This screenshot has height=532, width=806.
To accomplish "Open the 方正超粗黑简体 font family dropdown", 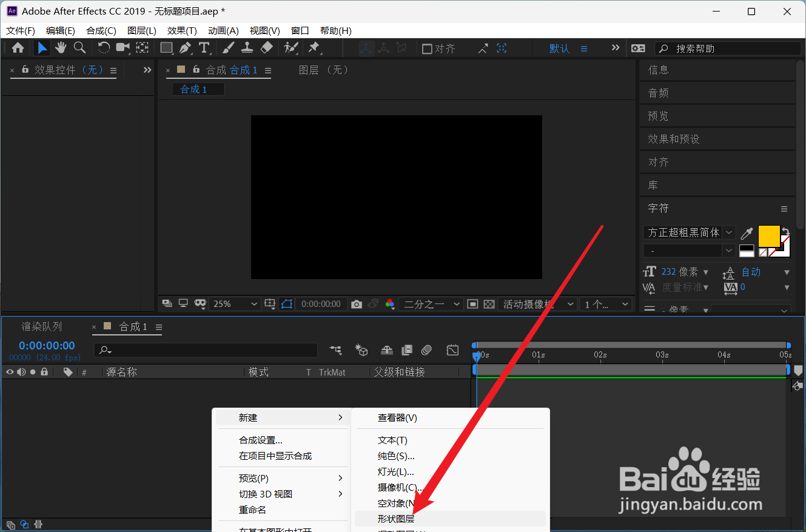I will 689,232.
